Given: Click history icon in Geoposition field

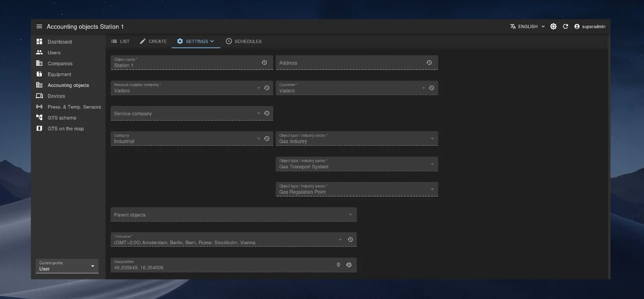Looking at the screenshot, I should [349, 265].
